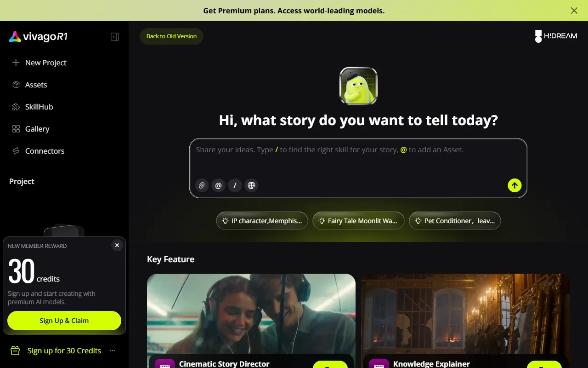The width and height of the screenshot is (588, 368).
Task: Select the Fairy Tale Moonlit suggestion chip
Action: (358, 221)
